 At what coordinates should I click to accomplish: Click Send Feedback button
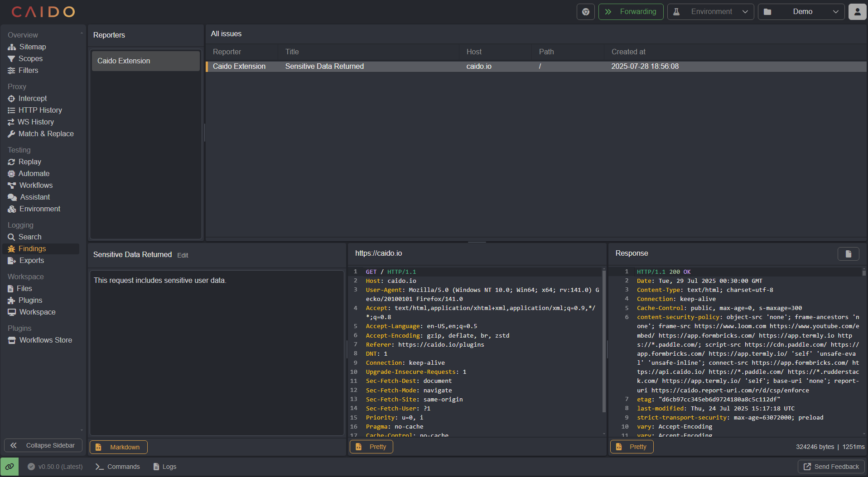pyautogui.click(x=831, y=467)
